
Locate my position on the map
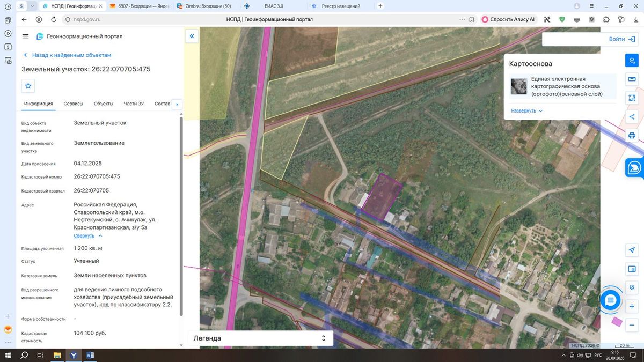[x=632, y=250]
